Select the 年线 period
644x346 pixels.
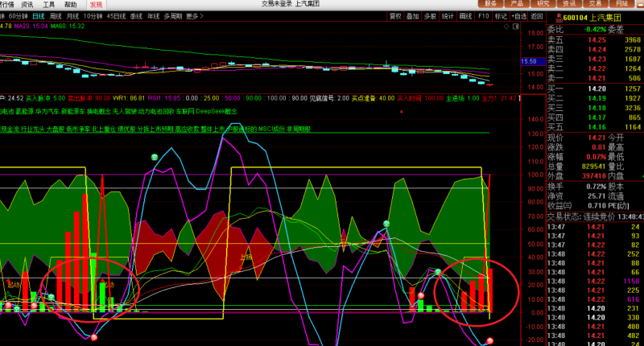click(x=153, y=16)
